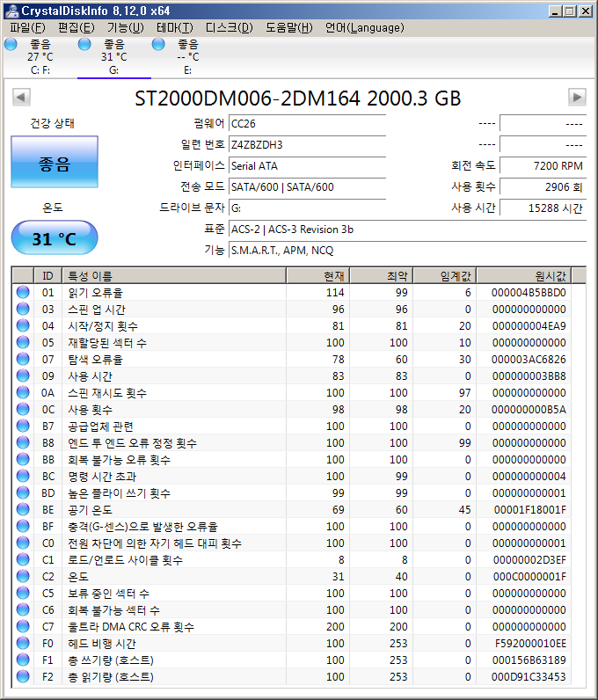The height and width of the screenshot is (700, 598).
Task: Select the C: F: disk status icon
Action: 11,45
